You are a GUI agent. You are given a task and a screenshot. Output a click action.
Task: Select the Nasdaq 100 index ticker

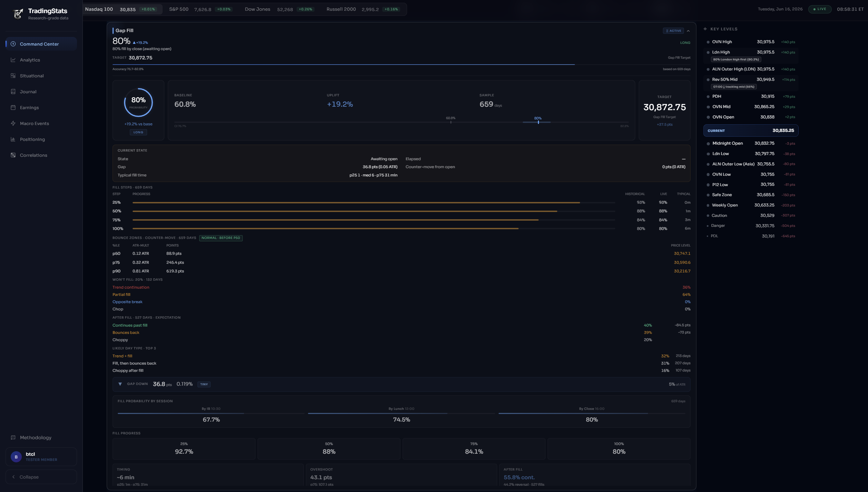pos(123,9)
